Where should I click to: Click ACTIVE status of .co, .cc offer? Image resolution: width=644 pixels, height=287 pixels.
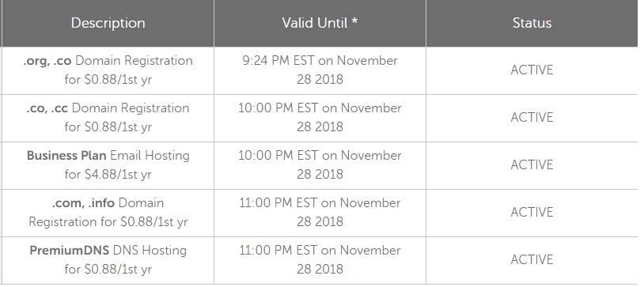[532, 118]
